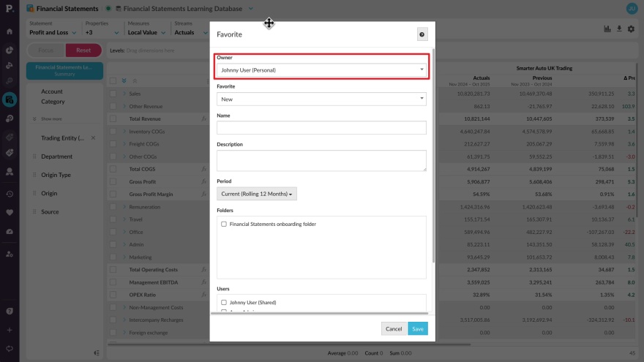The image size is (644, 362).
Task: Click the Cancel button
Action: pyautogui.click(x=394, y=329)
